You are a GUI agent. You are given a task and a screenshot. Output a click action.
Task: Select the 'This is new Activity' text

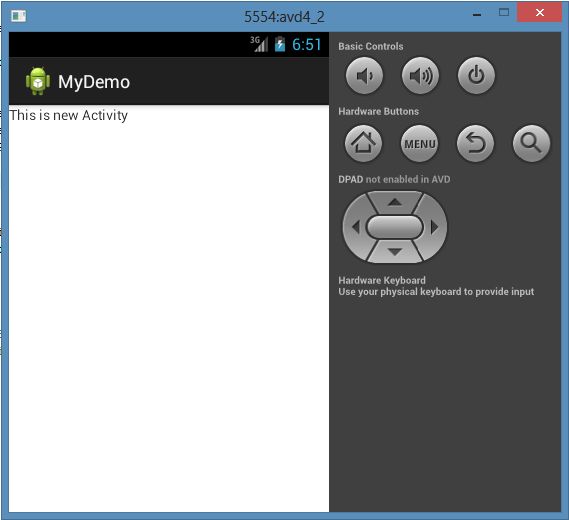(69, 115)
